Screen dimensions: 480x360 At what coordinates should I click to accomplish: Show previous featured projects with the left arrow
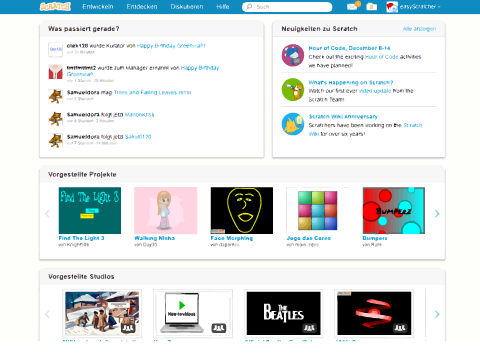[x=47, y=214]
